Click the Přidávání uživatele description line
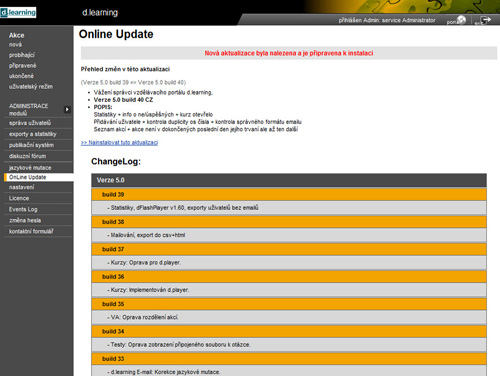The width and height of the screenshot is (500, 376). pos(198,122)
